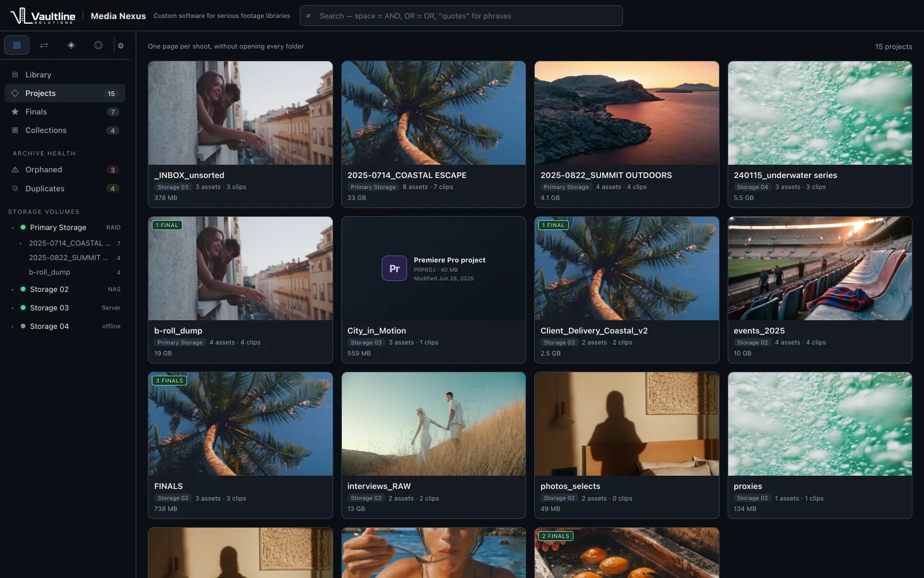The width and height of the screenshot is (924, 578).
Task: Click the 'offline' label on Storage 04
Action: click(x=111, y=327)
